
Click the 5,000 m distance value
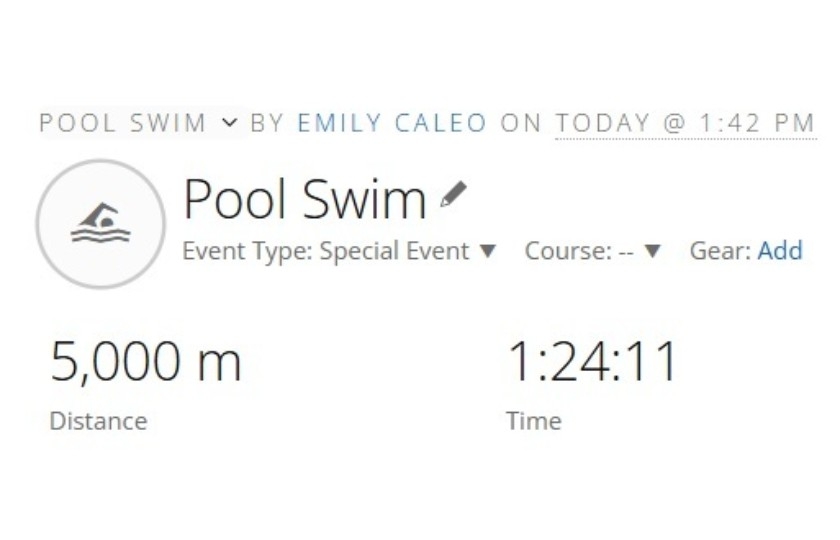pos(146,361)
